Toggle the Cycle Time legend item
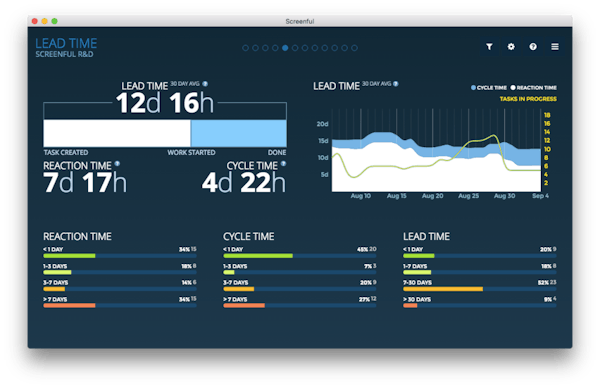Image resolution: width=600 pixels, height=388 pixels. coord(489,88)
